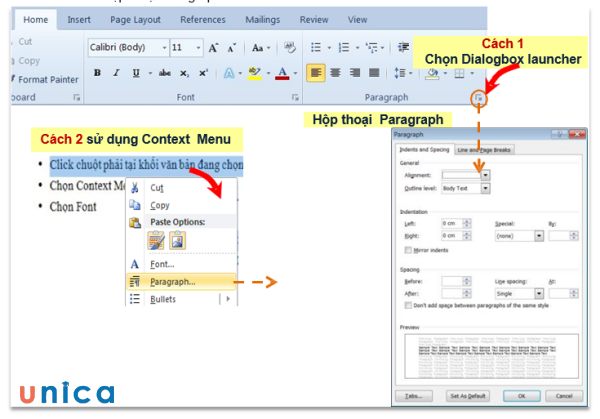The height and width of the screenshot is (419, 600).
Task: Apply red font color
Action: 282,73
